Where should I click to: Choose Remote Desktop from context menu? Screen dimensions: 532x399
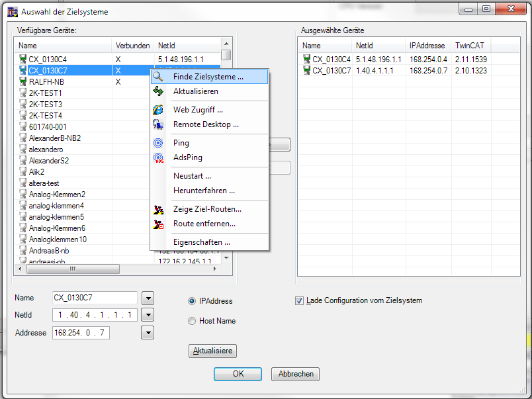209,124
